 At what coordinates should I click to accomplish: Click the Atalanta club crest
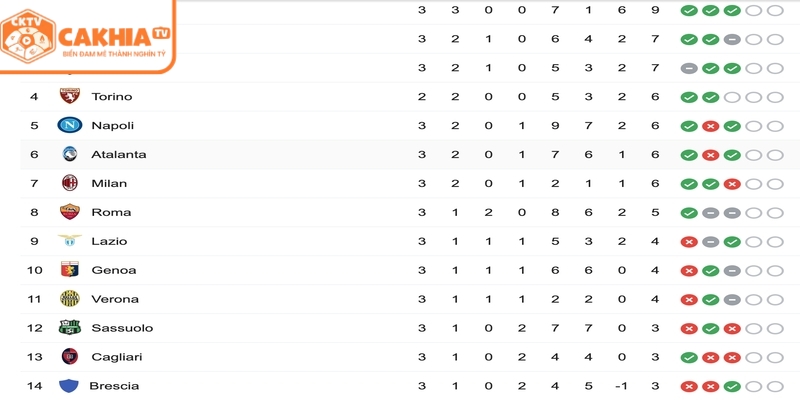coord(69,154)
